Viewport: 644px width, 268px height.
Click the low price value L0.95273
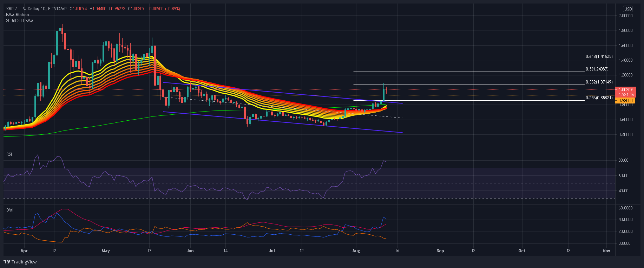coord(117,9)
